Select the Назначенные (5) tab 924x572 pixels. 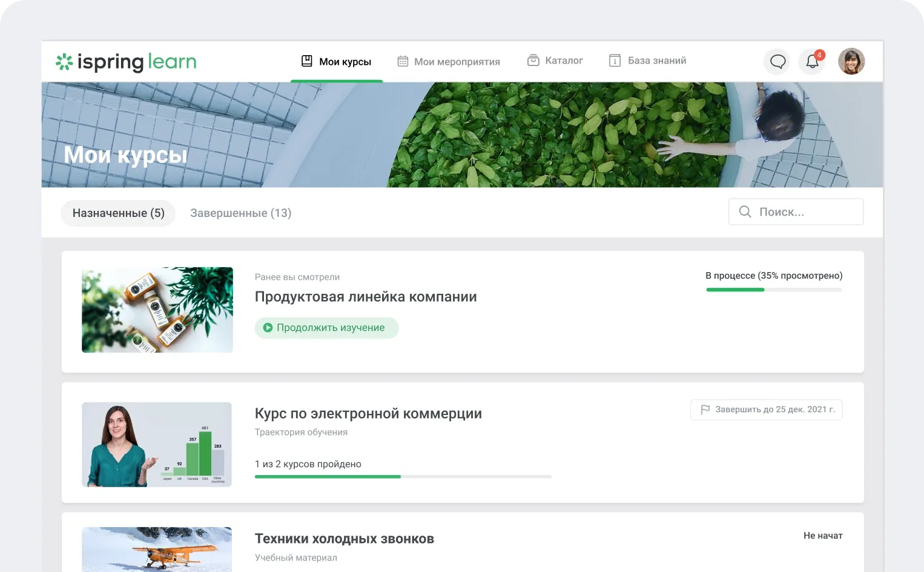[118, 213]
